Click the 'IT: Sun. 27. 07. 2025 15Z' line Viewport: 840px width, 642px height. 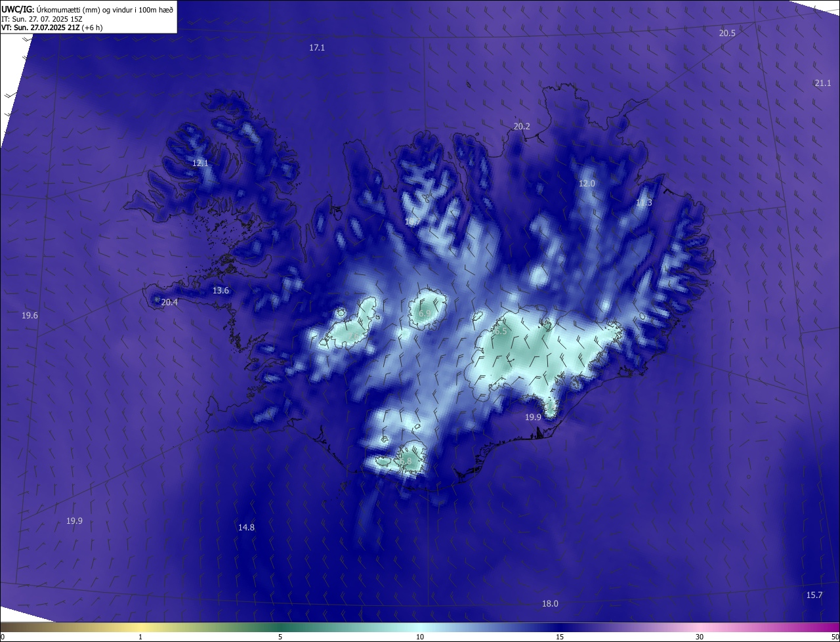[x=42, y=19]
